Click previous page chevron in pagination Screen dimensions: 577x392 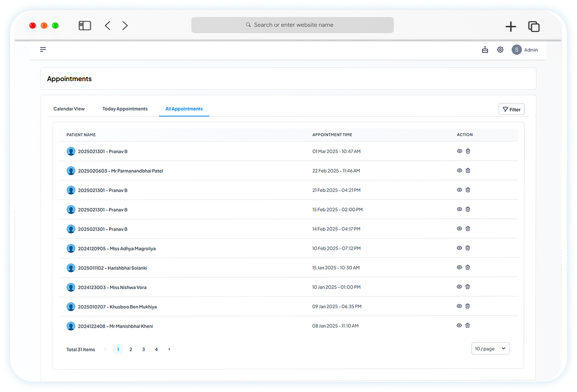[106, 350]
